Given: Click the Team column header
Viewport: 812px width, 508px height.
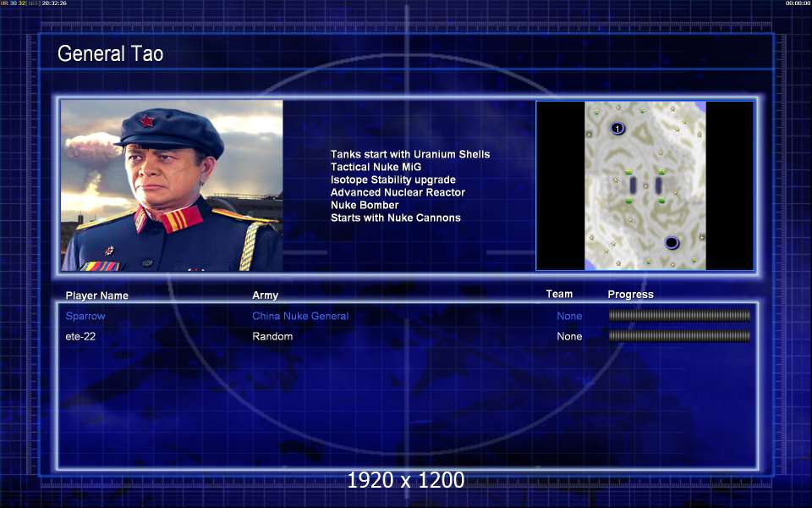Looking at the screenshot, I should [559, 294].
